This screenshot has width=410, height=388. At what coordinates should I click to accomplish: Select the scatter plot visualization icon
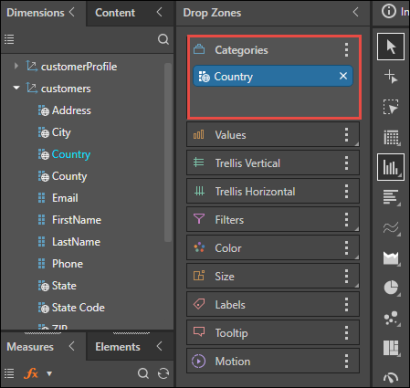point(391,318)
